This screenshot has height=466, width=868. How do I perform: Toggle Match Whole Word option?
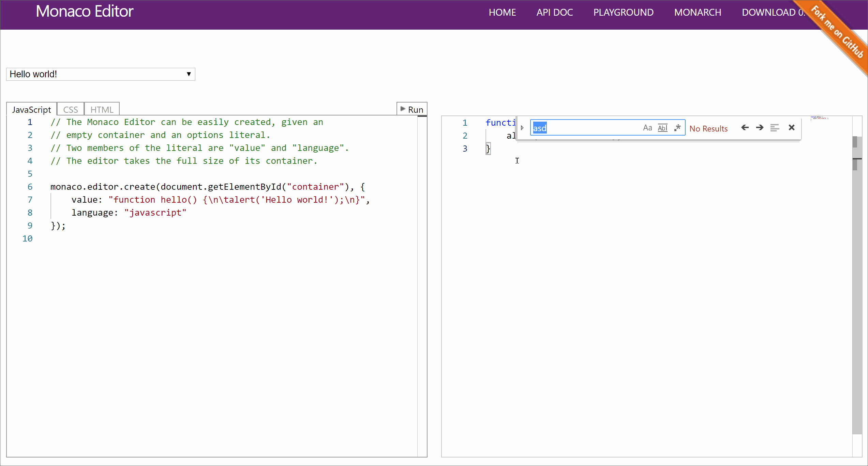pos(662,128)
